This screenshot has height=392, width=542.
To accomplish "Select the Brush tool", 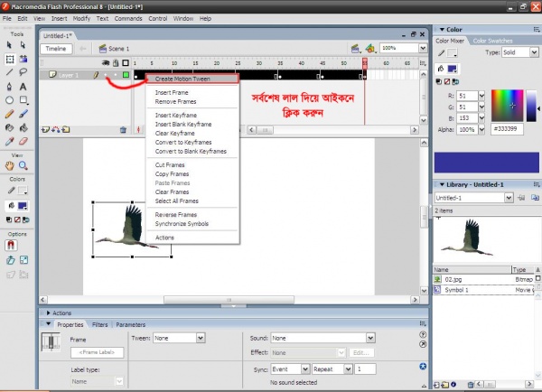I will (23, 114).
